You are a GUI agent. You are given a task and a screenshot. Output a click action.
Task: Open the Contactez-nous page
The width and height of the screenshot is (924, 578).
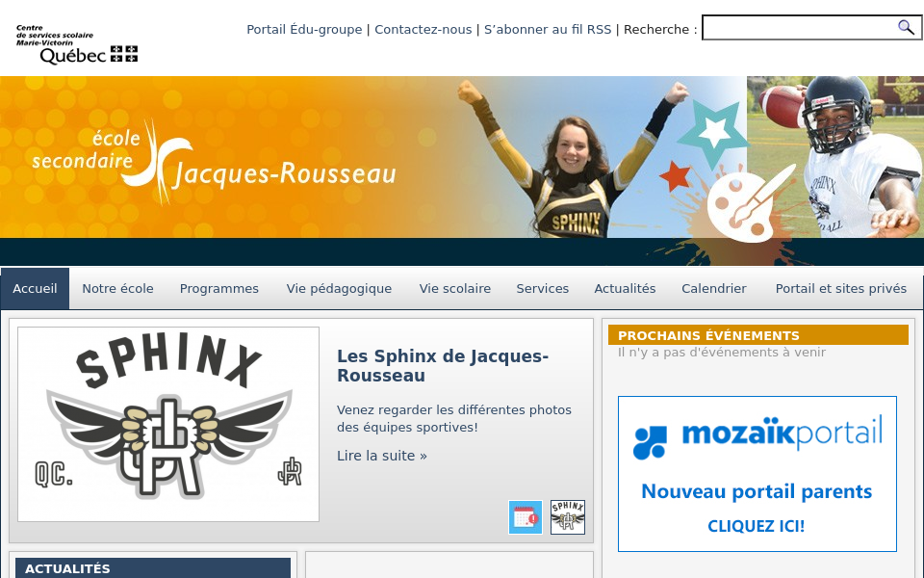[423, 29]
